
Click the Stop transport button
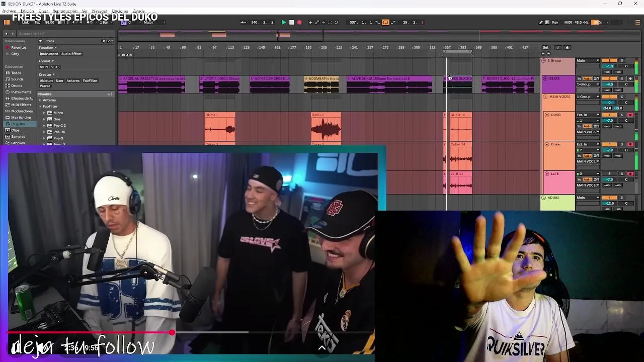291,22
